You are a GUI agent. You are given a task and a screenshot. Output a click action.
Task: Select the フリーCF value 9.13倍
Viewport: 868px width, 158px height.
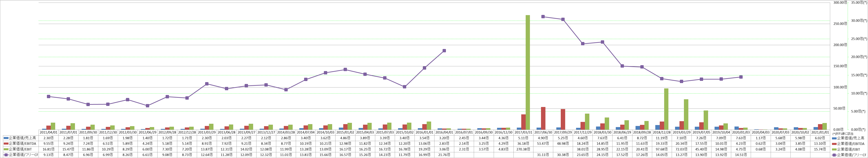point(49,155)
